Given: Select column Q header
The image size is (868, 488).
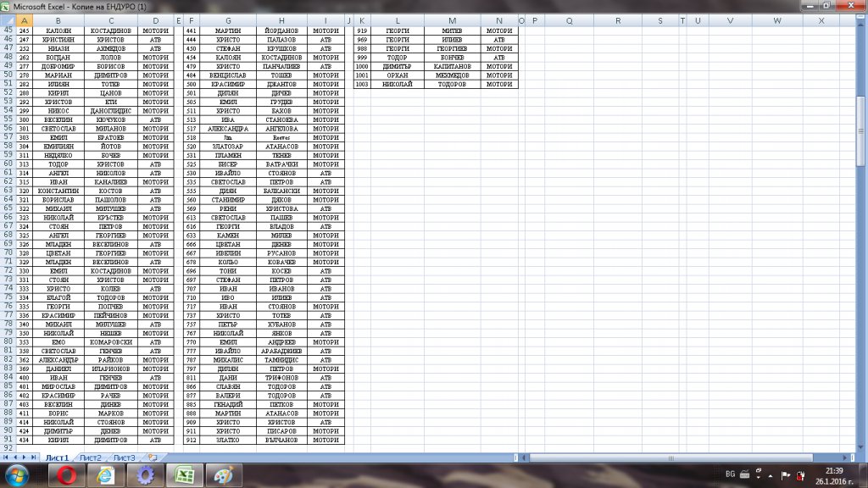Looking at the screenshot, I should [x=569, y=20].
